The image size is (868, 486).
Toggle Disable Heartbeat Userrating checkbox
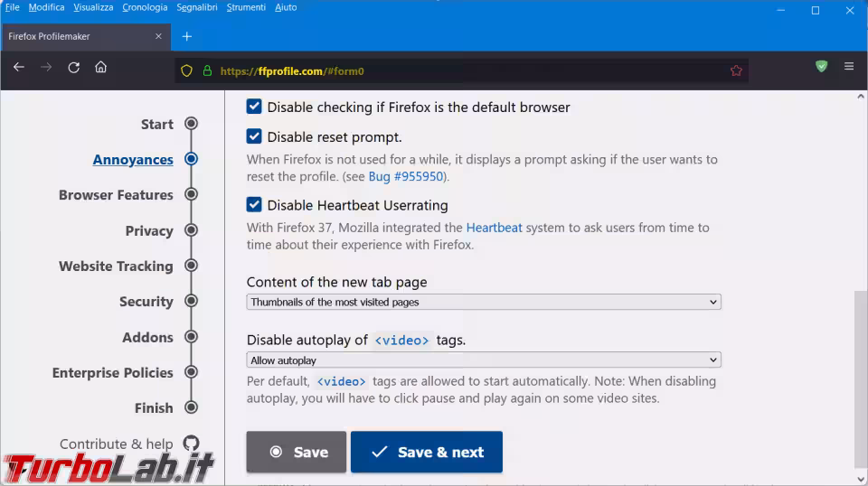[x=254, y=204]
